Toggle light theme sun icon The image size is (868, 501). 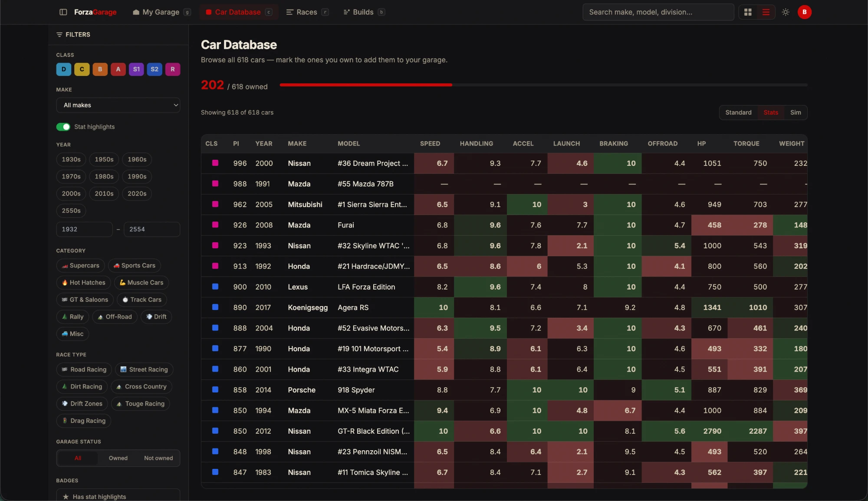tap(786, 12)
